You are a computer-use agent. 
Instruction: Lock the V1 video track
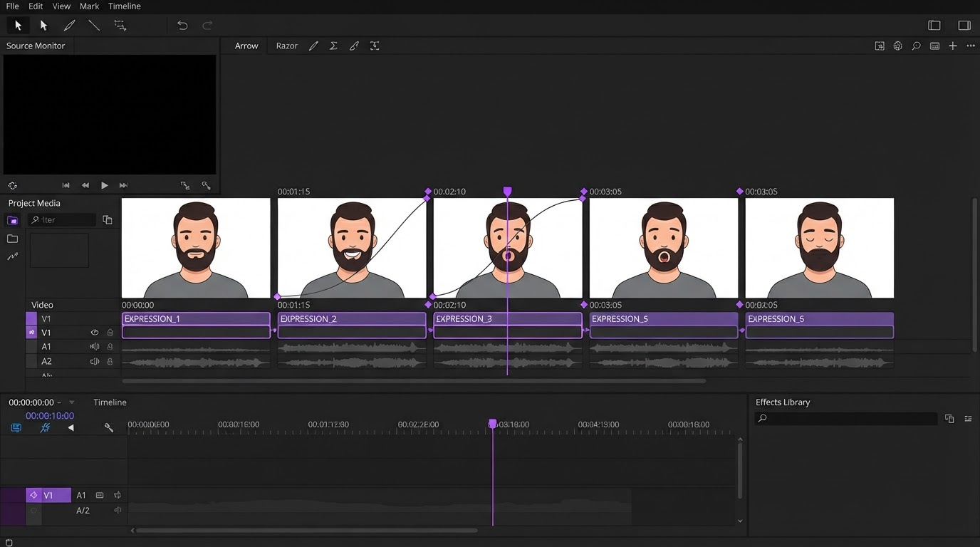click(110, 333)
